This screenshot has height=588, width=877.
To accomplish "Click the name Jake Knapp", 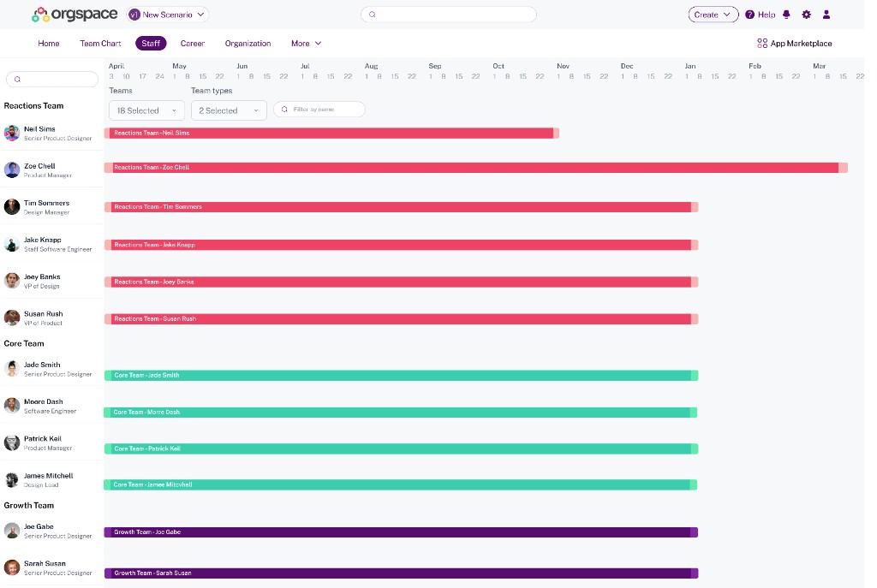I will (43, 240).
